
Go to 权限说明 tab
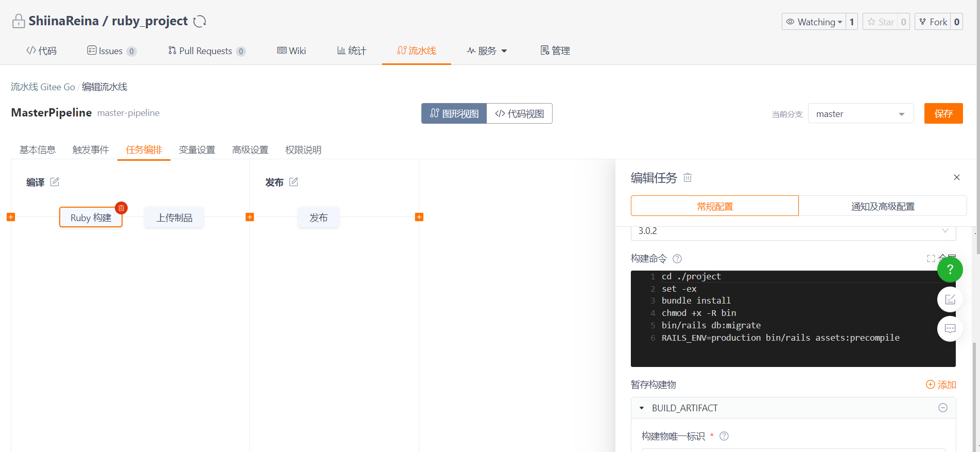tap(303, 149)
